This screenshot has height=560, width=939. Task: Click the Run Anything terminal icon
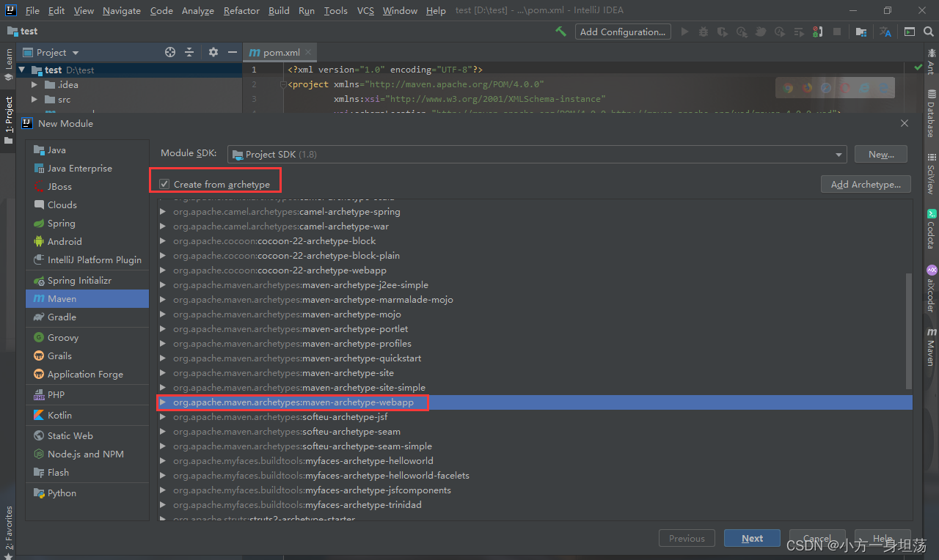(x=910, y=32)
